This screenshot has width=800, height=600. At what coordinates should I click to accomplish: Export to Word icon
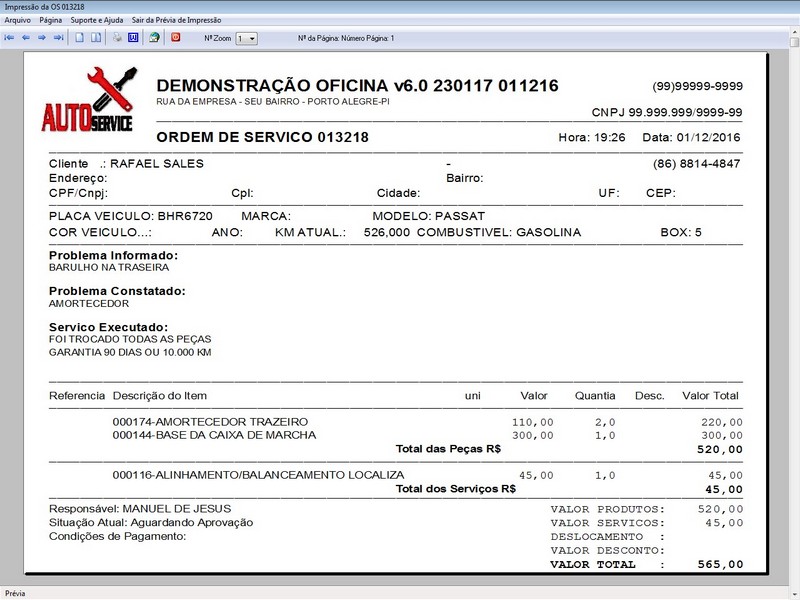tap(133, 38)
